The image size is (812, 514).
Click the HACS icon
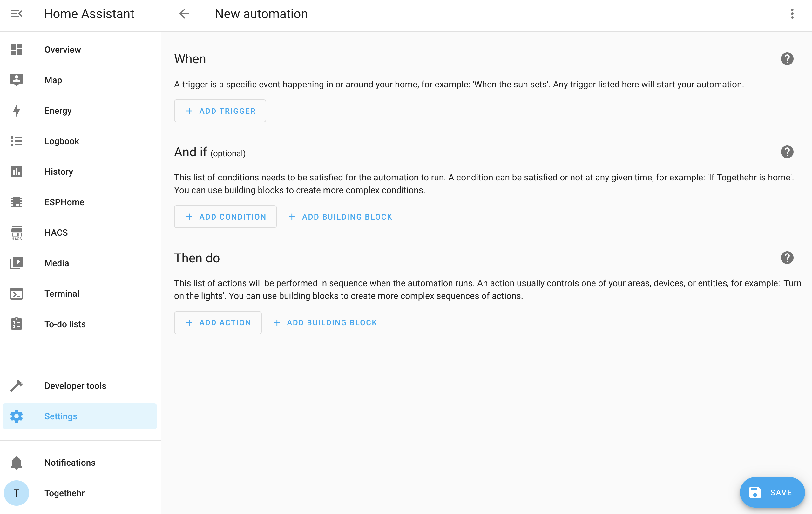[16, 232]
